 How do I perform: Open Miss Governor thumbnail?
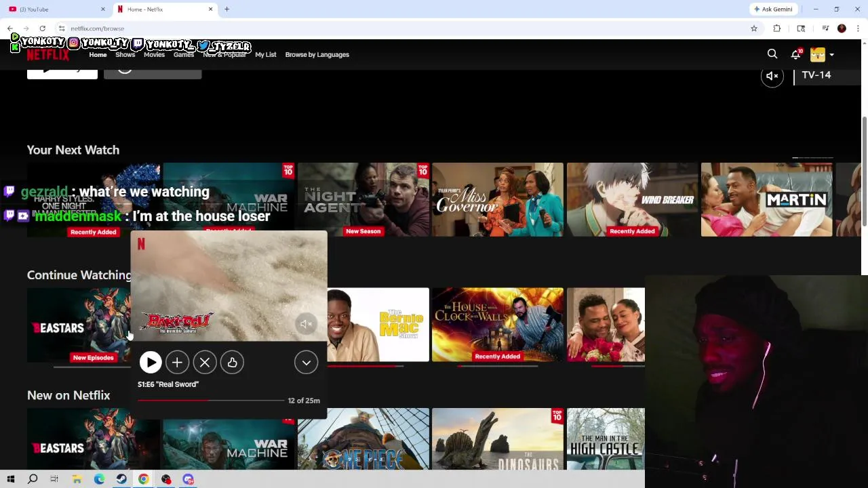click(498, 199)
